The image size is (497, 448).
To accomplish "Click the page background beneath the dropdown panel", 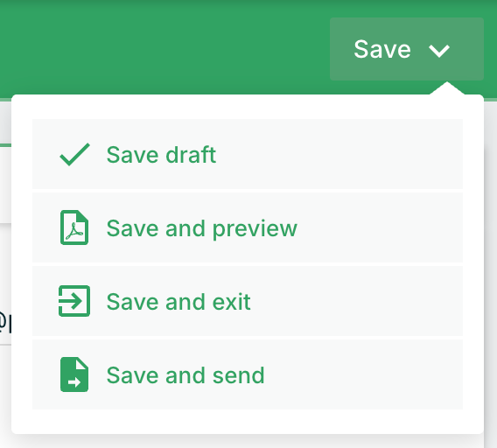I will tap(248, 441).
